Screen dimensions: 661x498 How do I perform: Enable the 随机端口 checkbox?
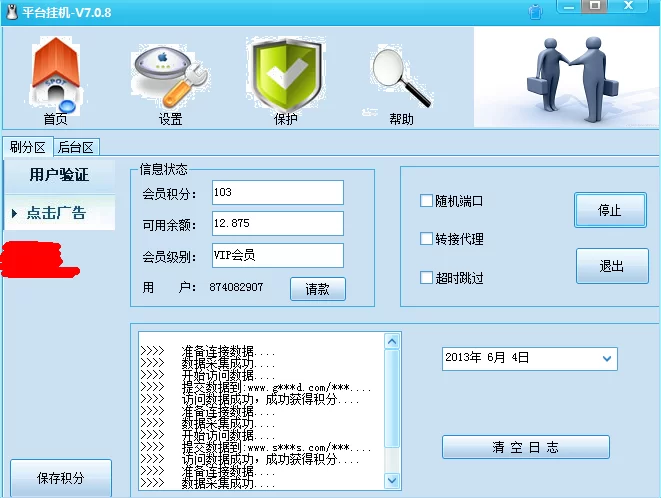[427, 201]
